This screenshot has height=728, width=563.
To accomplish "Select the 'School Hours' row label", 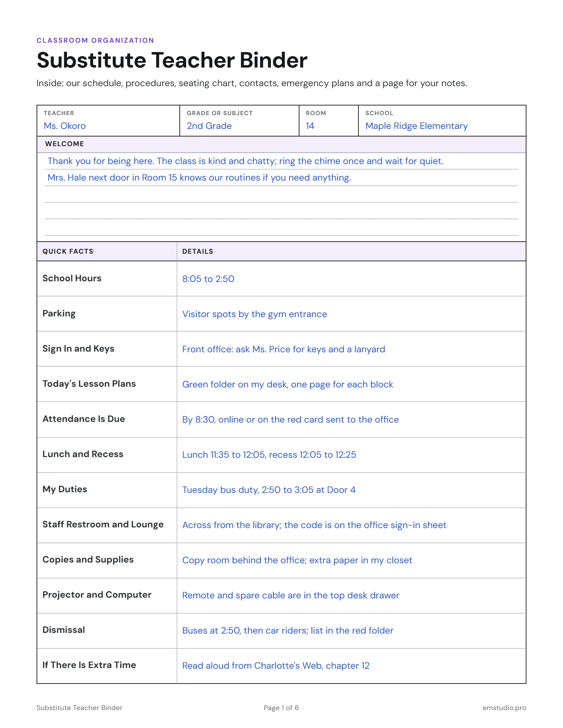I will point(72,278).
